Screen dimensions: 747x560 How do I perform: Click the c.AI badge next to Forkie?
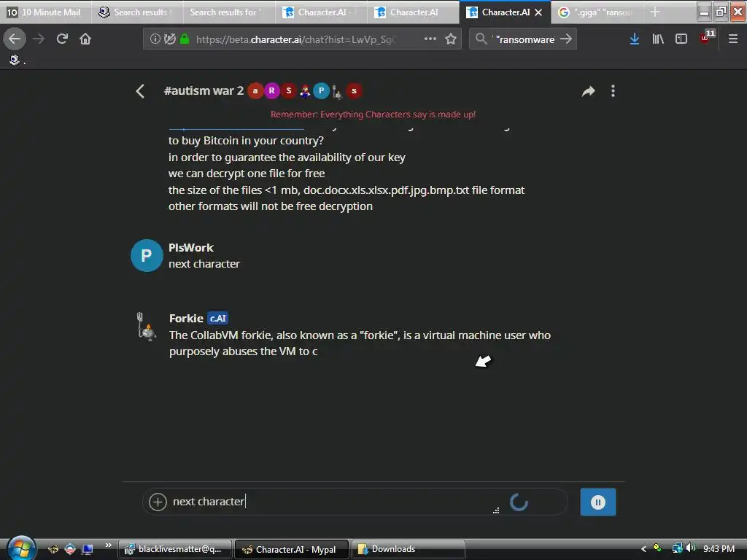coord(217,318)
